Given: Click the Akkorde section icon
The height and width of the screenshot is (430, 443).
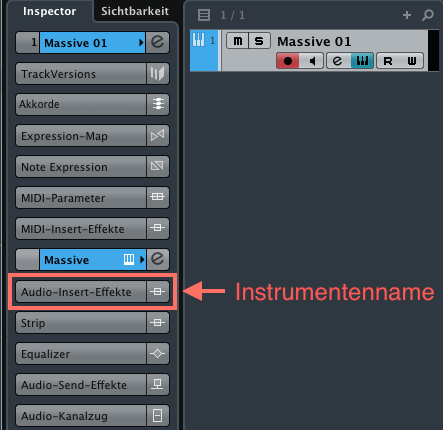Looking at the screenshot, I should point(158,104).
